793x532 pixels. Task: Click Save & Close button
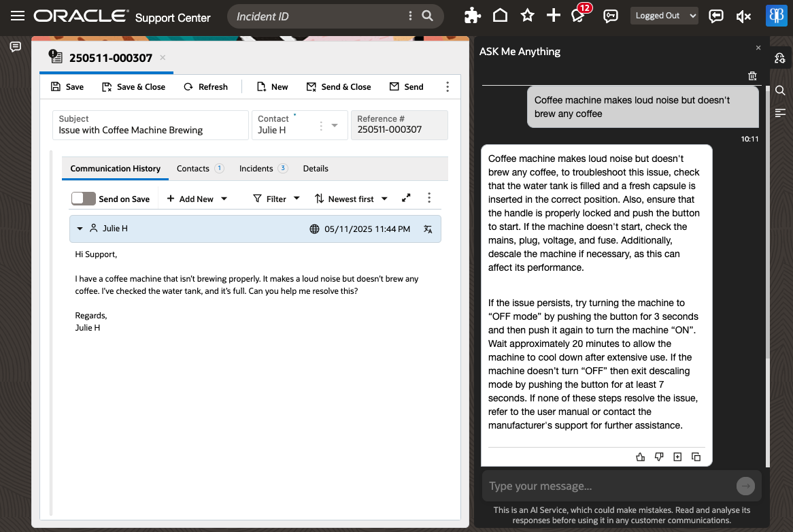pyautogui.click(x=133, y=87)
